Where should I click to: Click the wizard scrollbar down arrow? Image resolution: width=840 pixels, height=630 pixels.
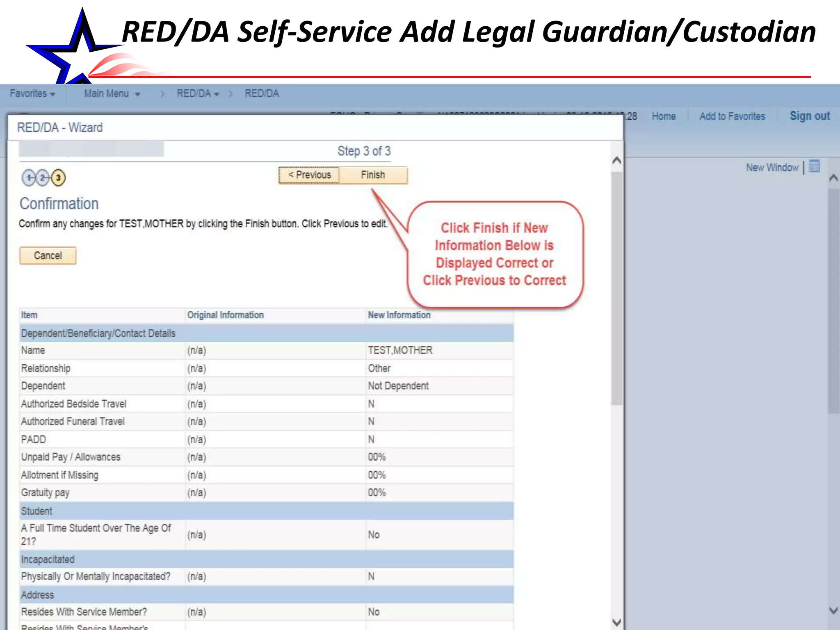pyautogui.click(x=616, y=622)
